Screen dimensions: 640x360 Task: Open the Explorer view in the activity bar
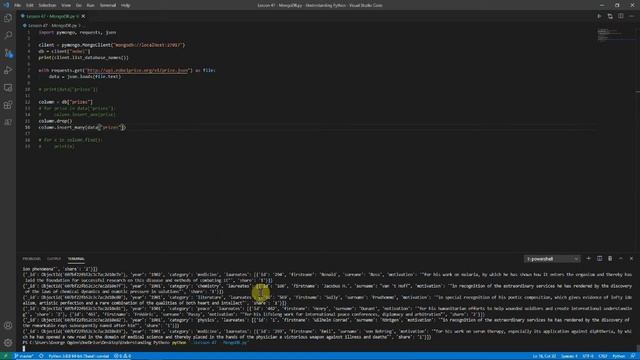[8, 18]
